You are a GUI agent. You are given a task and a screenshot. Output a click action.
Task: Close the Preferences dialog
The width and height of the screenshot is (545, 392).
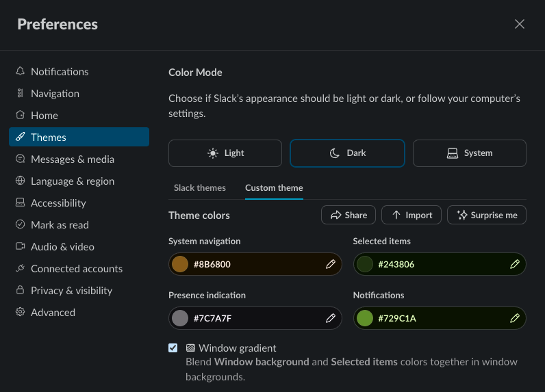coord(519,24)
